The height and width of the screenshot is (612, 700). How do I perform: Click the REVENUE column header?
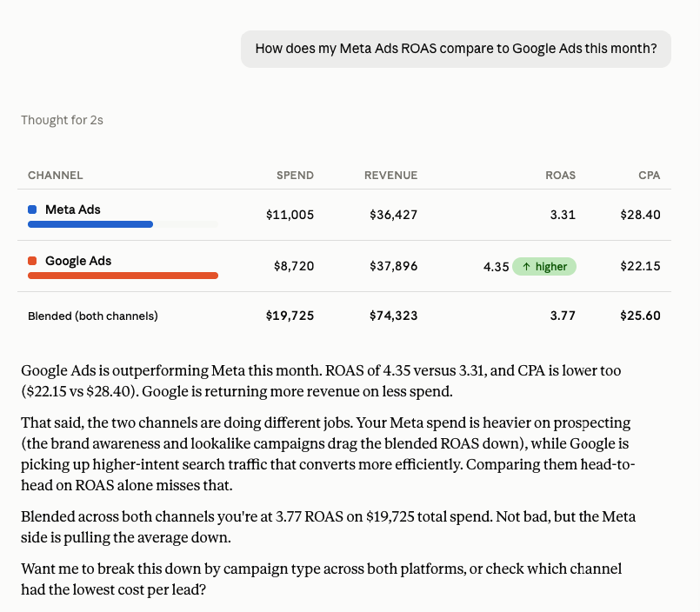[390, 175]
